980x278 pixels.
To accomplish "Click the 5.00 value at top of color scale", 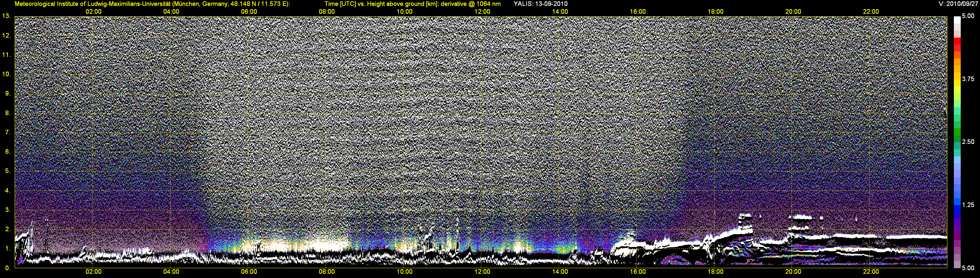I will [x=968, y=16].
